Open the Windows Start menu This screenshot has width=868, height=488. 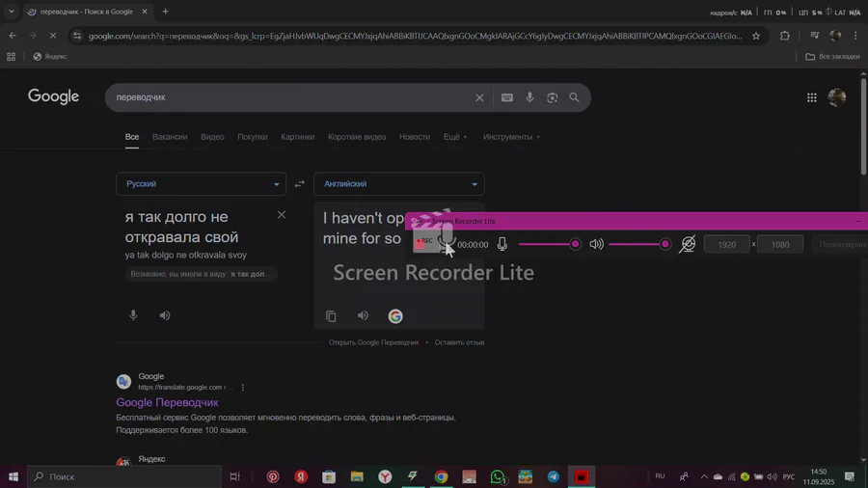tap(14, 476)
